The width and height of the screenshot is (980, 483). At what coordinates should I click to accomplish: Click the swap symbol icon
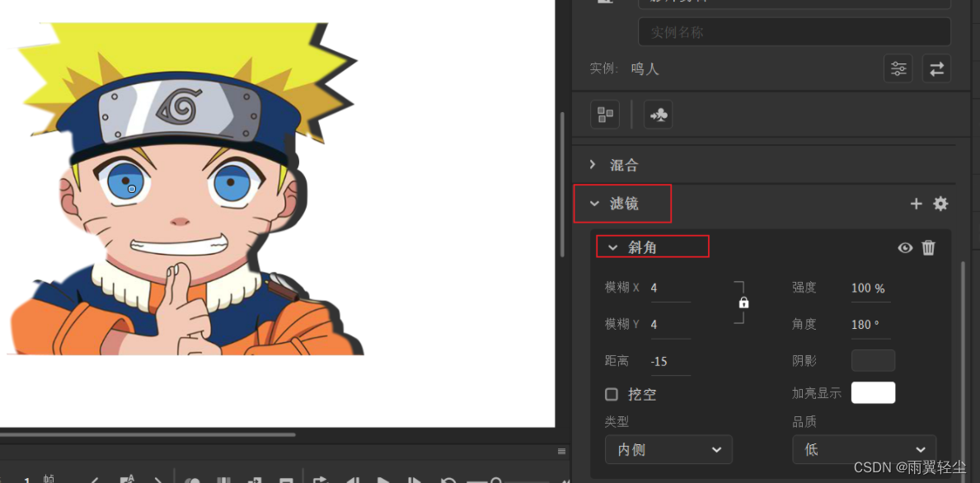[x=936, y=68]
